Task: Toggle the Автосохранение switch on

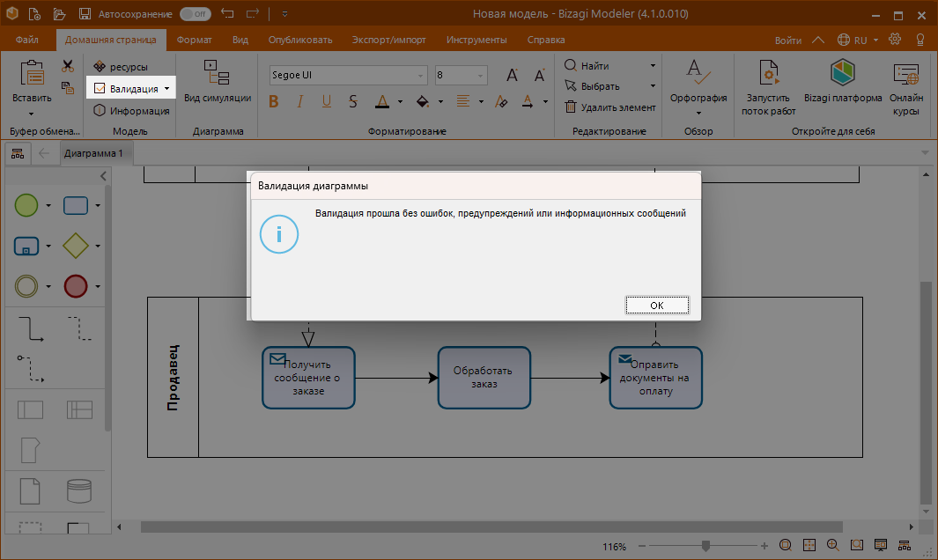Action: point(196,13)
